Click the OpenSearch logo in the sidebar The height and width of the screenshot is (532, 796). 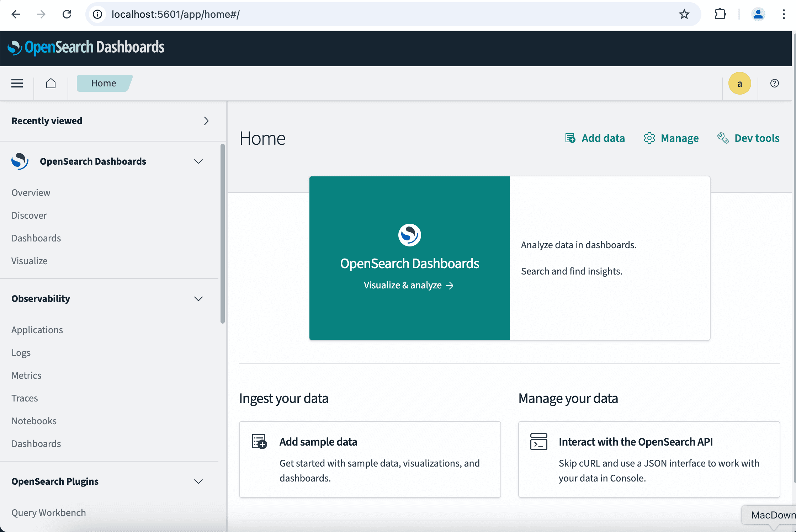click(20, 161)
